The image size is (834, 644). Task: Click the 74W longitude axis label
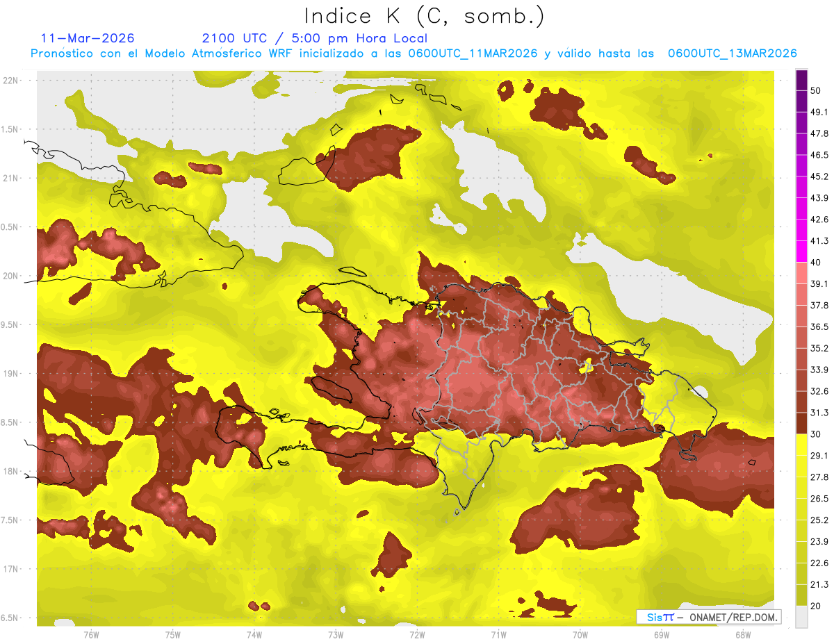point(254,634)
